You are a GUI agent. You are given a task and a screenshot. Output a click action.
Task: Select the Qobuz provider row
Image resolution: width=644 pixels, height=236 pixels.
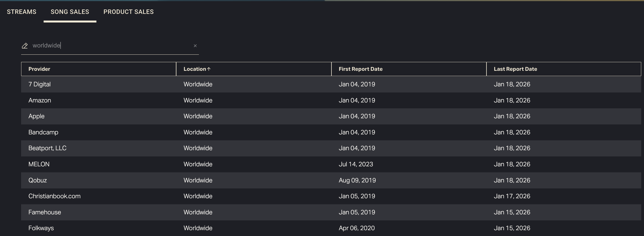click(x=38, y=180)
